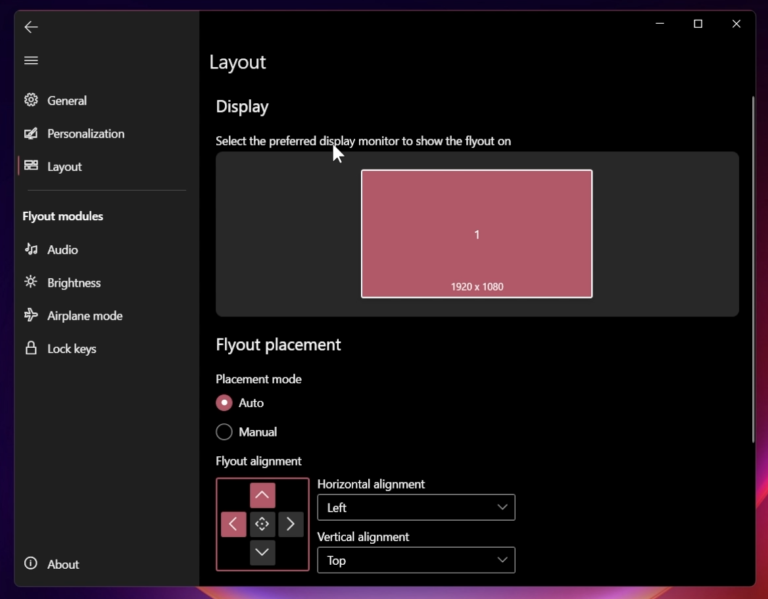The width and height of the screenshot is (768, 599).
Task: Align flyout bottom with down arrow
Action: point(262,552)
